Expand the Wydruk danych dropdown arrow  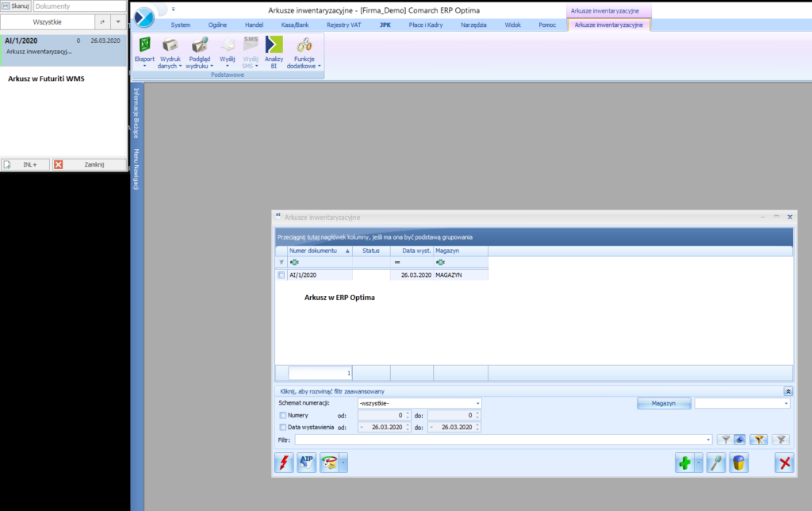click(x=180, y=67)
